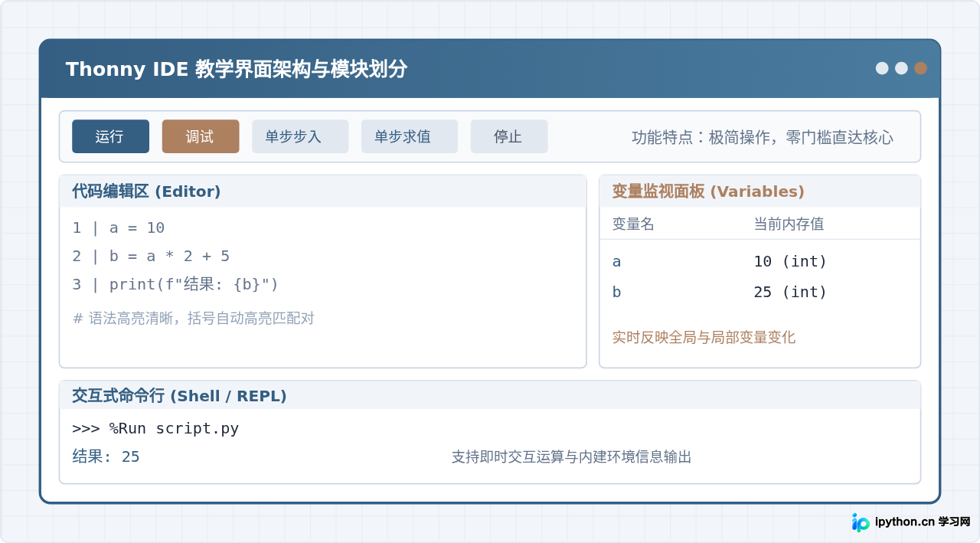Click the value '25 (int)'
Screen dimensions: 980x543
[790, 293]
